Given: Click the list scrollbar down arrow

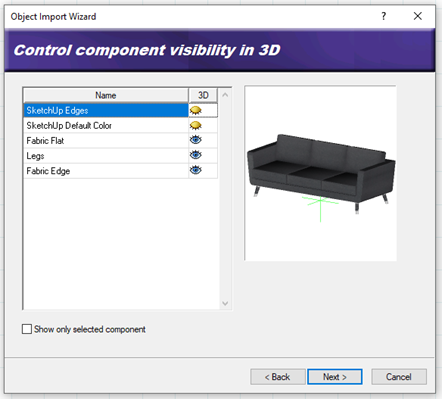Looking at the screenshot, I should 225,303.
